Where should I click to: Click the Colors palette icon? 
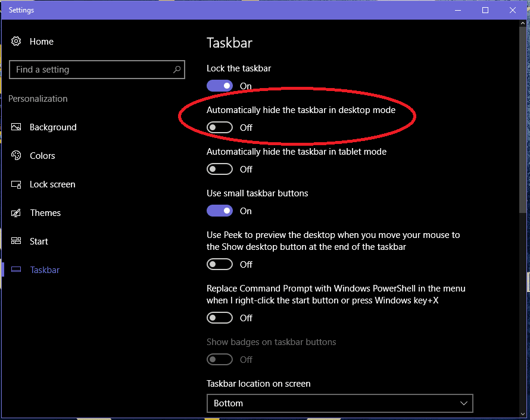[16, 156]
